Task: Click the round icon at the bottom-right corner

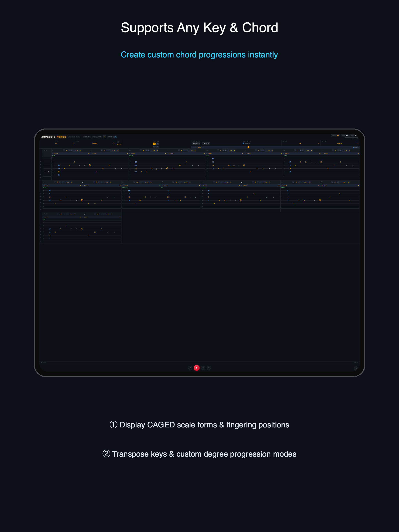Action: [356, 368]
